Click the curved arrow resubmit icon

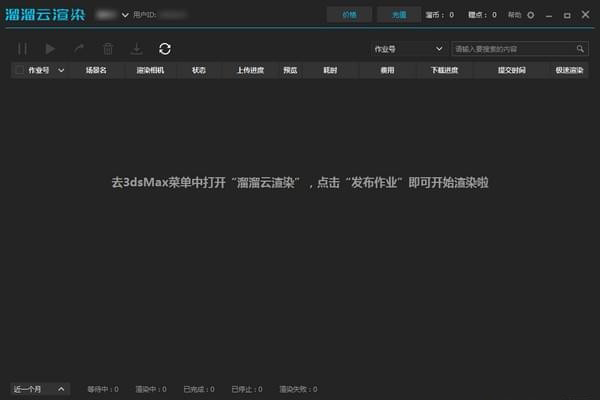point(79,49)
